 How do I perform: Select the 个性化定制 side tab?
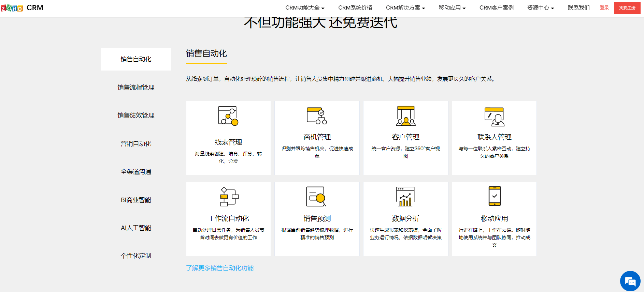[136, 256]
